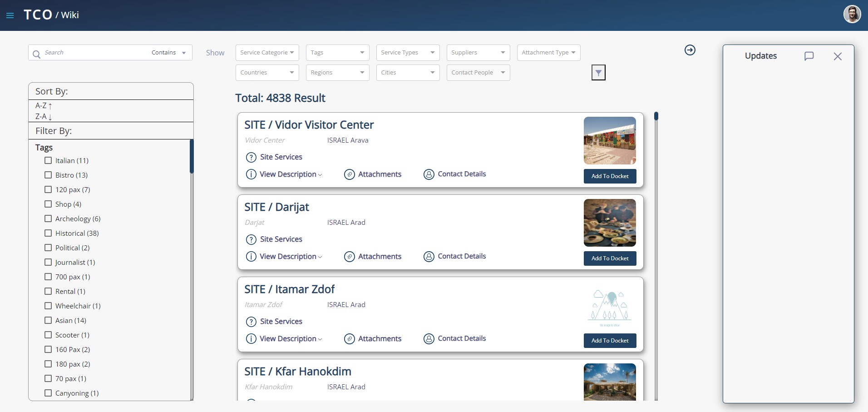Tick the Journalist (1) checkbox
Screen dimensions: 868x412
point(48,262)
